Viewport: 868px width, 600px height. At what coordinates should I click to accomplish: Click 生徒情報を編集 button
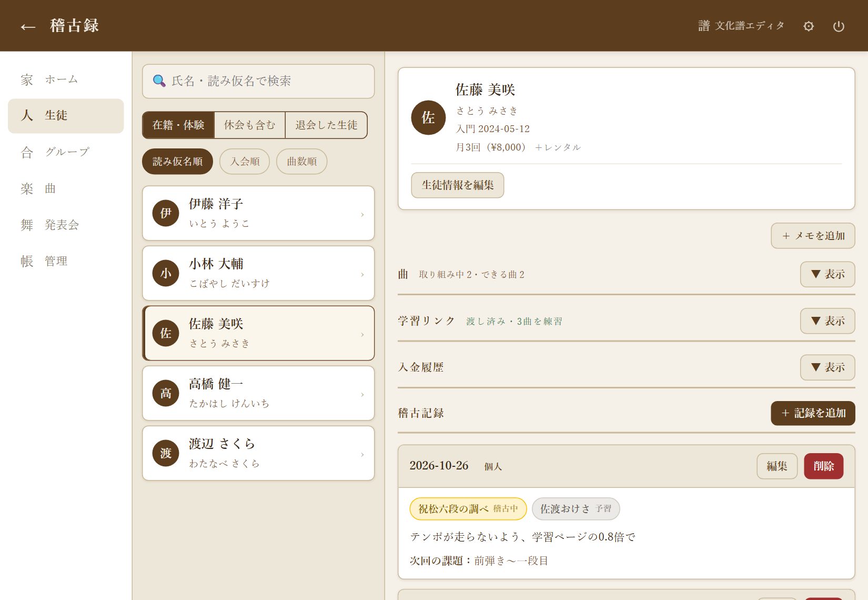(458, 185)
